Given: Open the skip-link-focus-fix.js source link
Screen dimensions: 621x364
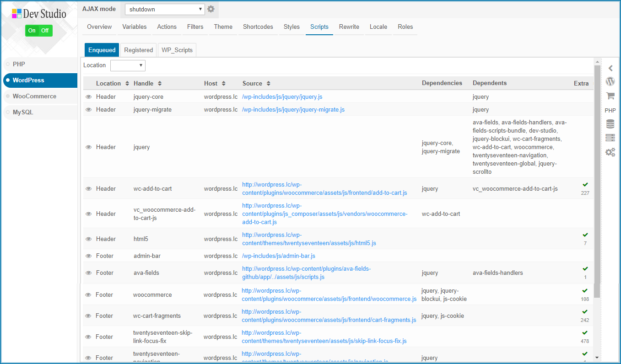Looking at the screenshot, I should coord(324,337).
